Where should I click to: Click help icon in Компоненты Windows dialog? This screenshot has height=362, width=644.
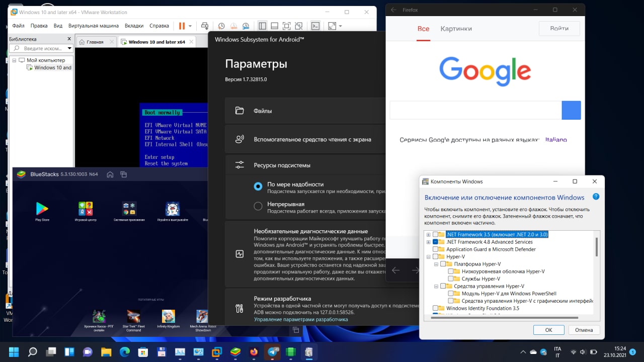coord(596,197)
